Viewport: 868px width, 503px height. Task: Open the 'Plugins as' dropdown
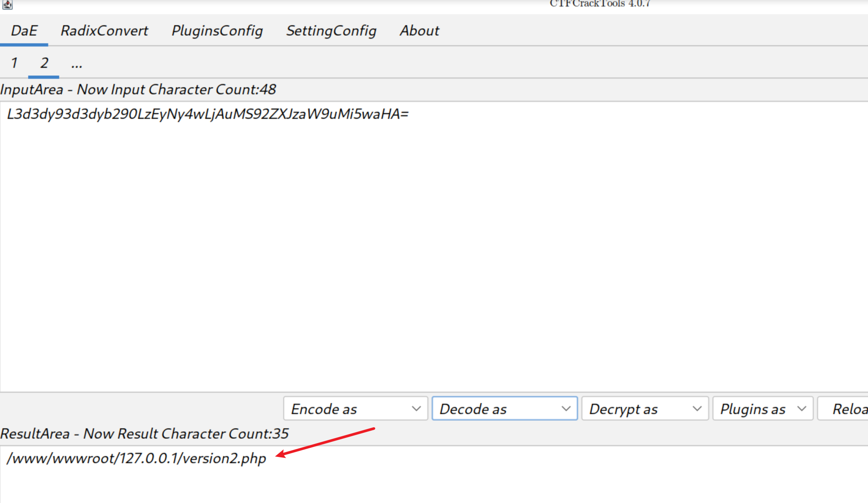click(x=762, y=409)
